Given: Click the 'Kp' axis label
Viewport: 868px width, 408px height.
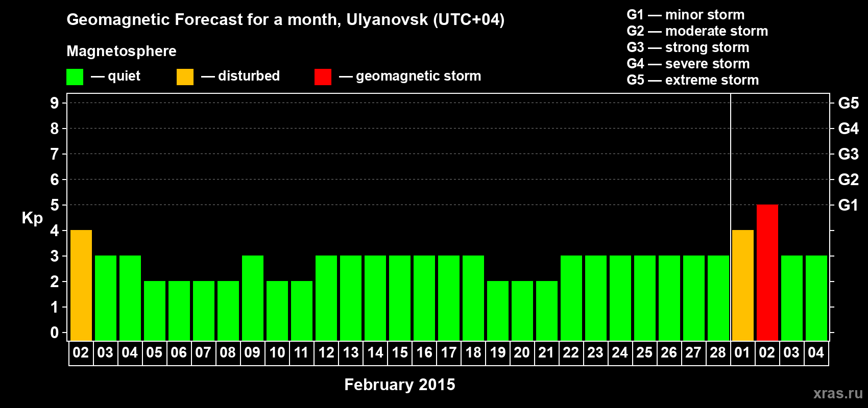Looking at the screenshot, I should click(32, 218).
